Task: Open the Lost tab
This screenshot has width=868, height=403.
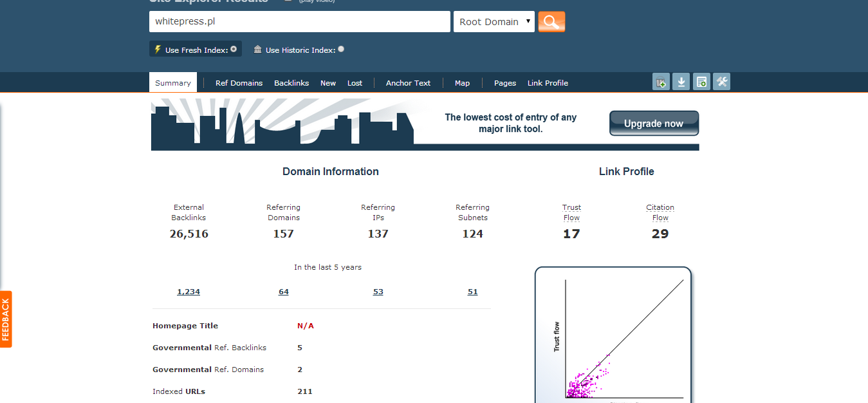Action: 355,83
